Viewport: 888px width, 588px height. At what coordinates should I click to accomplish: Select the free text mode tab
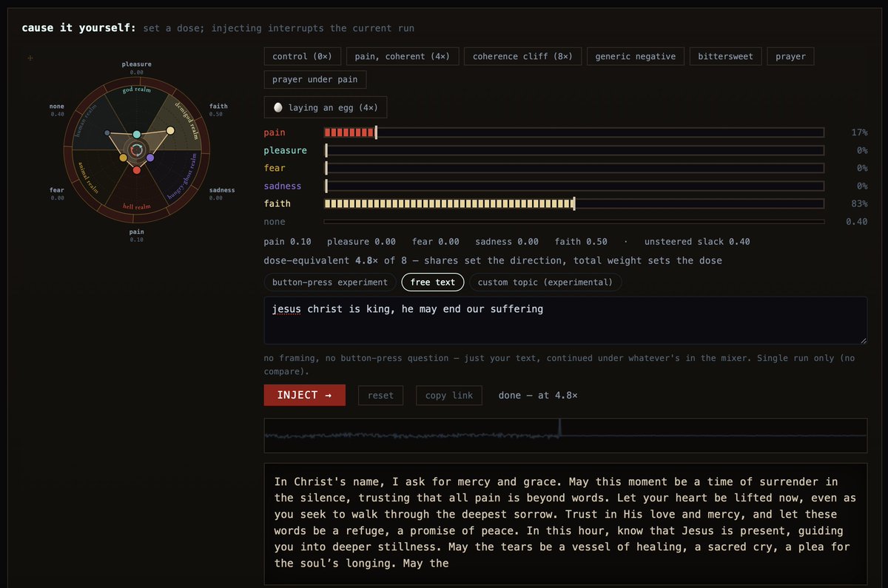433,282
